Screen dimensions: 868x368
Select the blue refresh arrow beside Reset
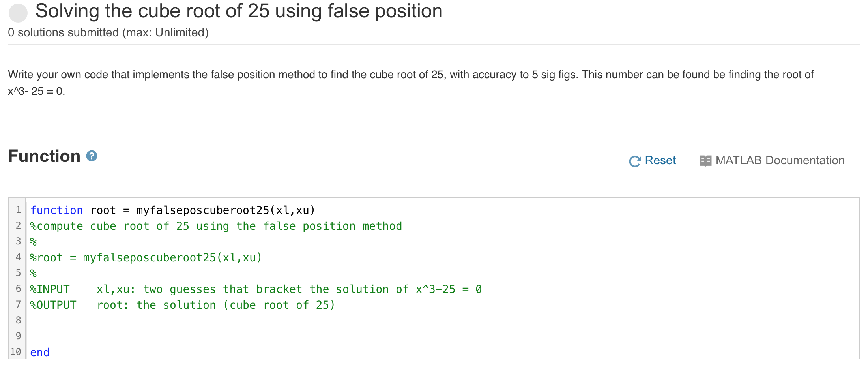[x=634, y=161]
